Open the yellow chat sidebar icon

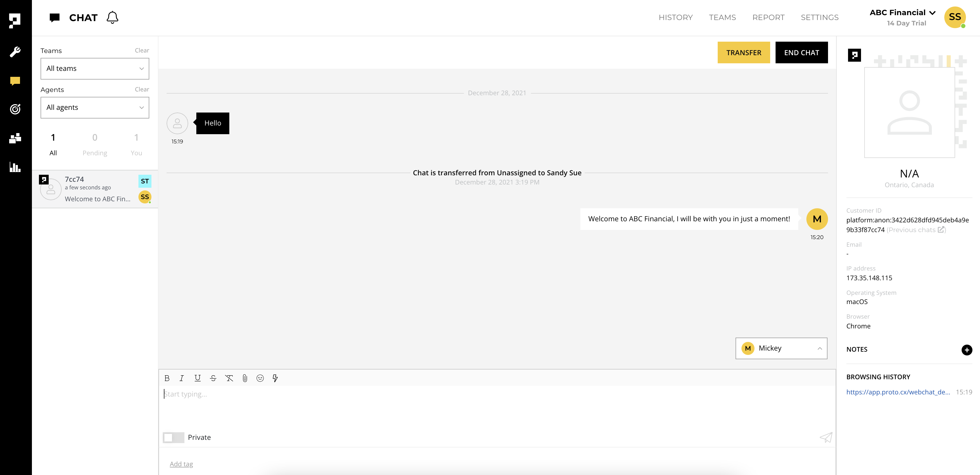click(x=15, y=81)
